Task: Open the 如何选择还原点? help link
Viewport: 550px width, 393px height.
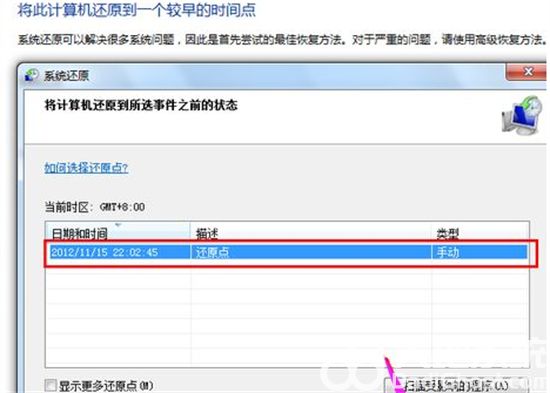Action: tap(86, 168)
